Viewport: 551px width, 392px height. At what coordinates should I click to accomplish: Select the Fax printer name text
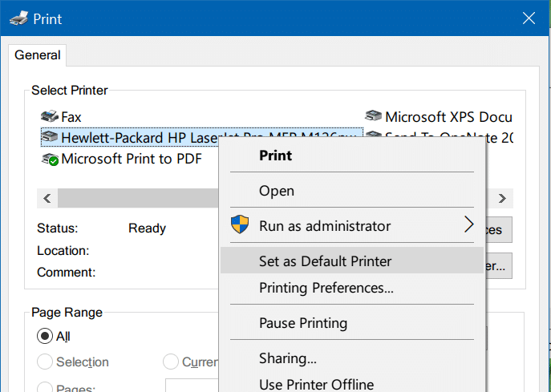tap(71, 117)
